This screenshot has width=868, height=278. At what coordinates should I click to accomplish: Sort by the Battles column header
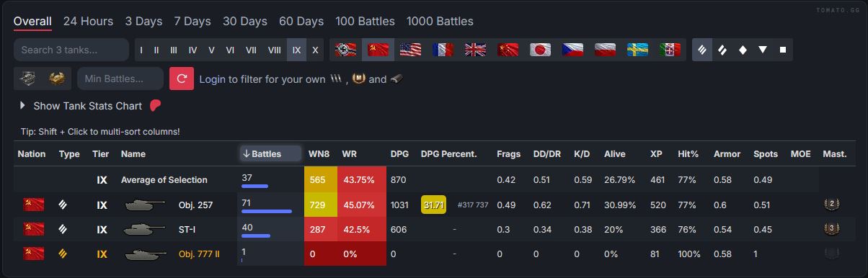point(270,153)
